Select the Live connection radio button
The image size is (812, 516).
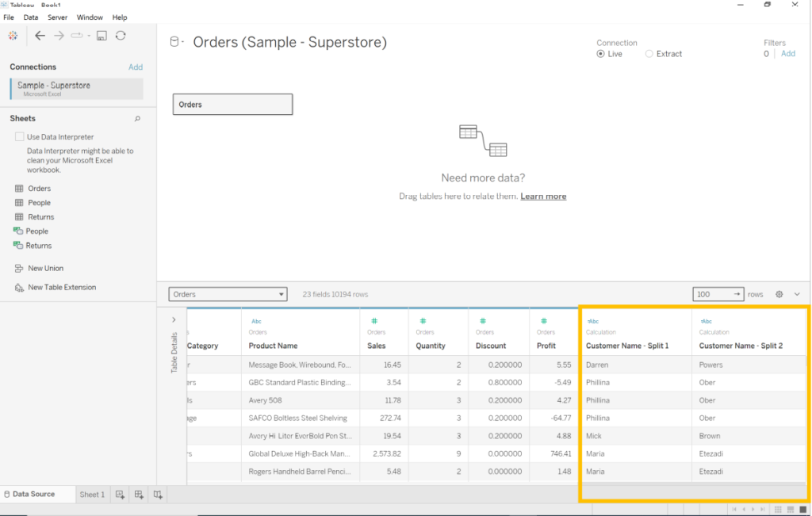coord(601,54)
